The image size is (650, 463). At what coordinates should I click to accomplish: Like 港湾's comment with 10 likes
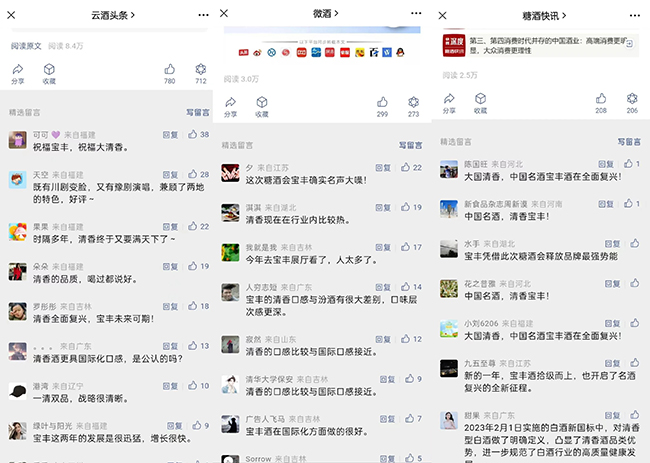(198, 385)
